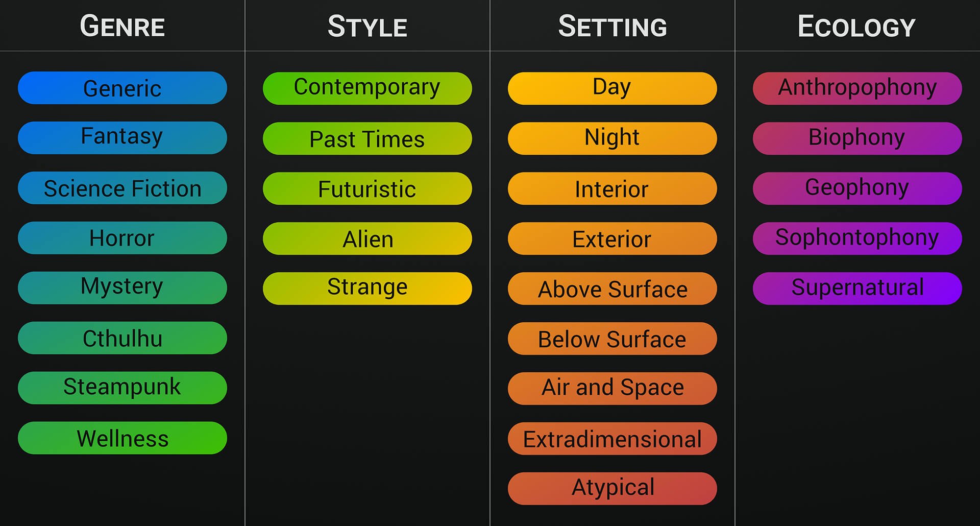Toggle the Alien style filter
This screenshot has width=980, height=526.
tap(367, 238)
